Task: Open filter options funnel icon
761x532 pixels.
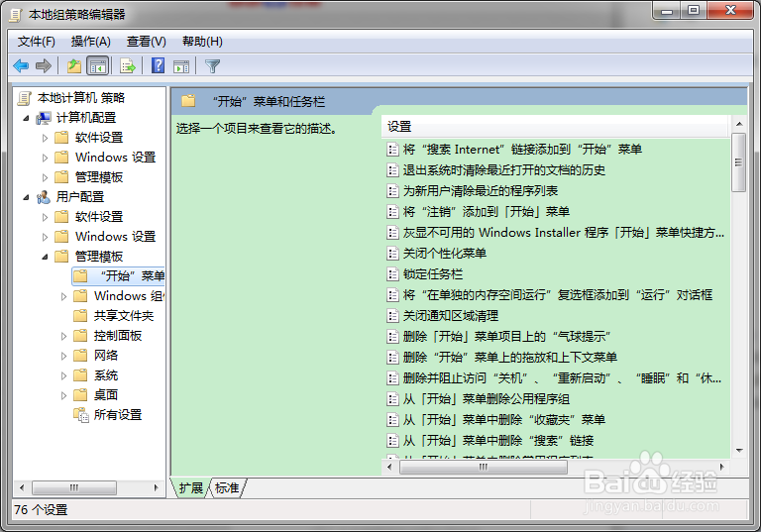Action: click(x=213, y=66)
